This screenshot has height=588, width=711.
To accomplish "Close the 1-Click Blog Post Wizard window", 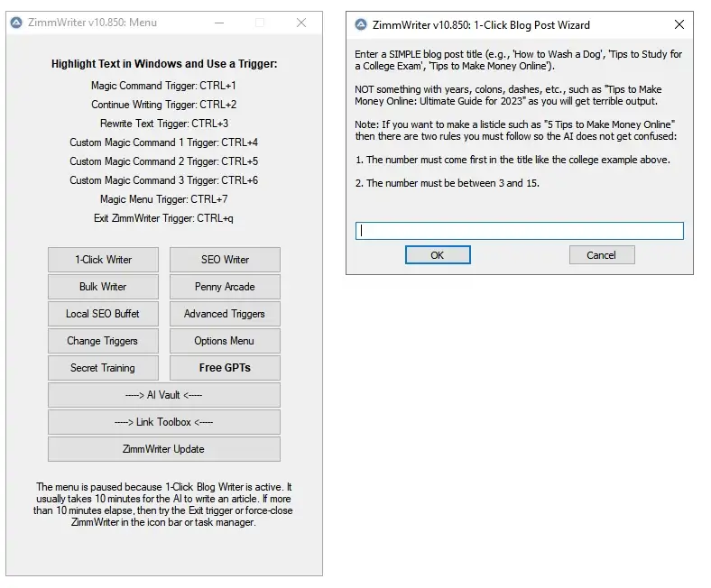I will click(679, 24).
